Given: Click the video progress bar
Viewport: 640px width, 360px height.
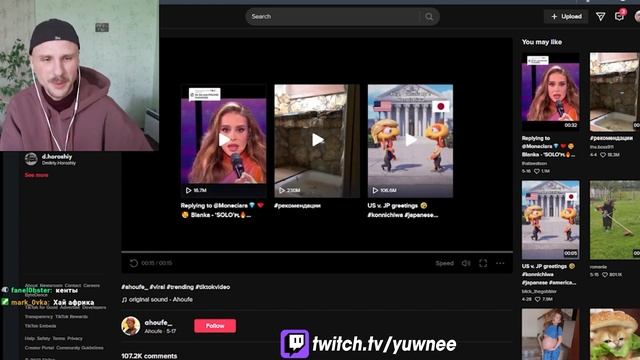Looking at the screenshot, I should pyautogui.click(x=317, y=252).
